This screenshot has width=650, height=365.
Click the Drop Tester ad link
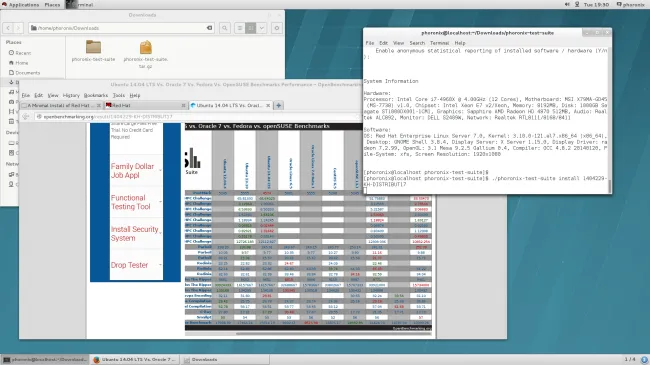(129, 265)
